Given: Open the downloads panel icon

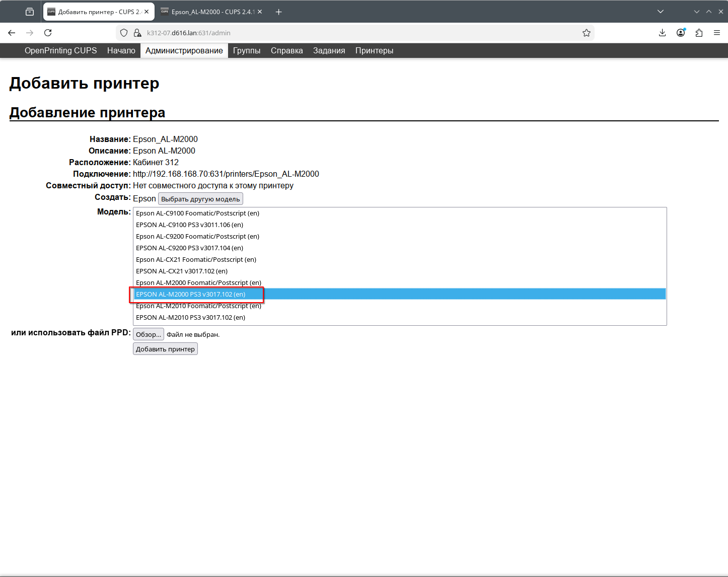Looking at the screenshot, I should (662, 33).
